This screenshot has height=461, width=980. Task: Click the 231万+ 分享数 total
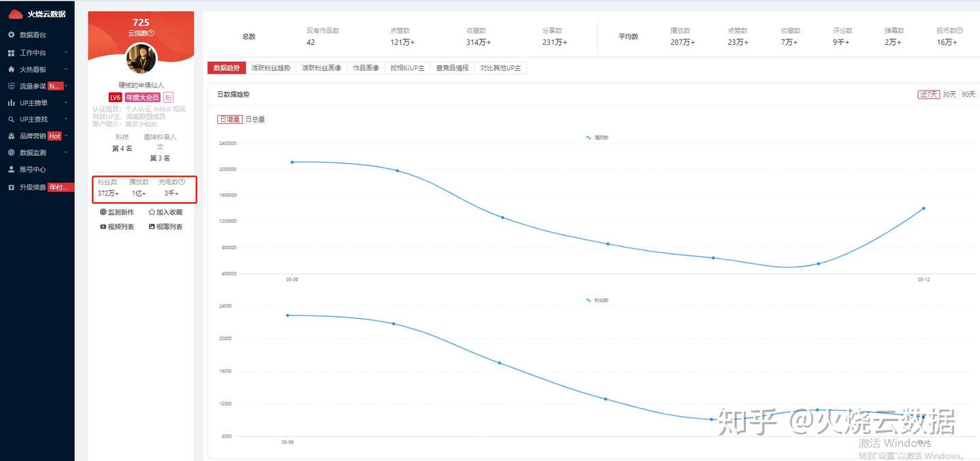[555, 42]
